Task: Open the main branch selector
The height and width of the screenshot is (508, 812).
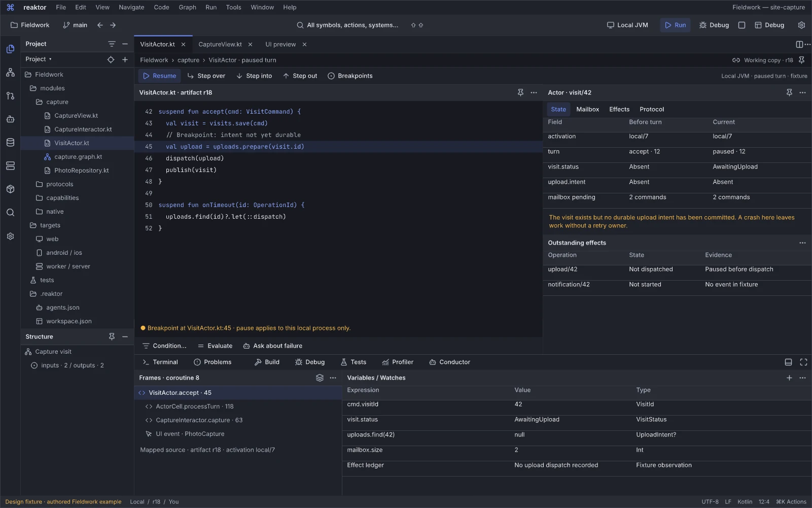Action: point(75,25)
